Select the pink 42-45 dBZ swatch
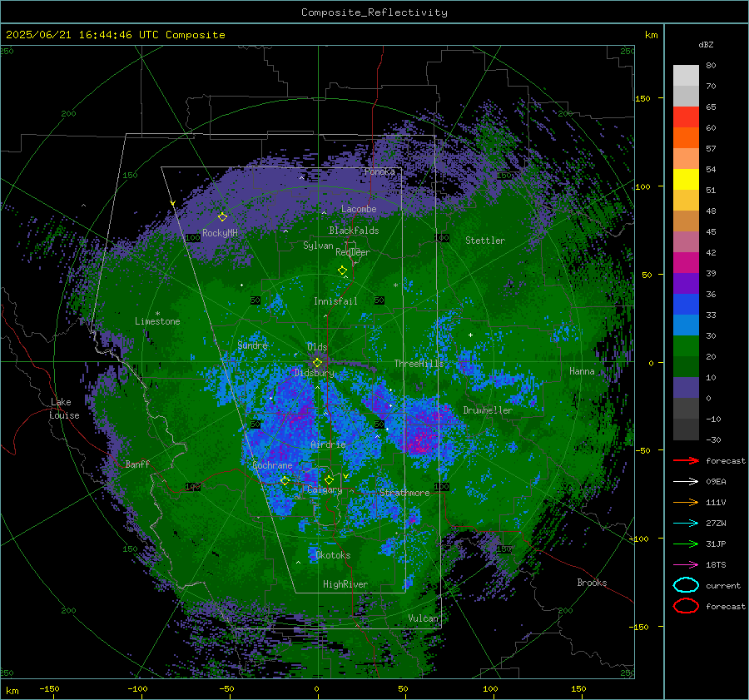 [x=686, y=241]
